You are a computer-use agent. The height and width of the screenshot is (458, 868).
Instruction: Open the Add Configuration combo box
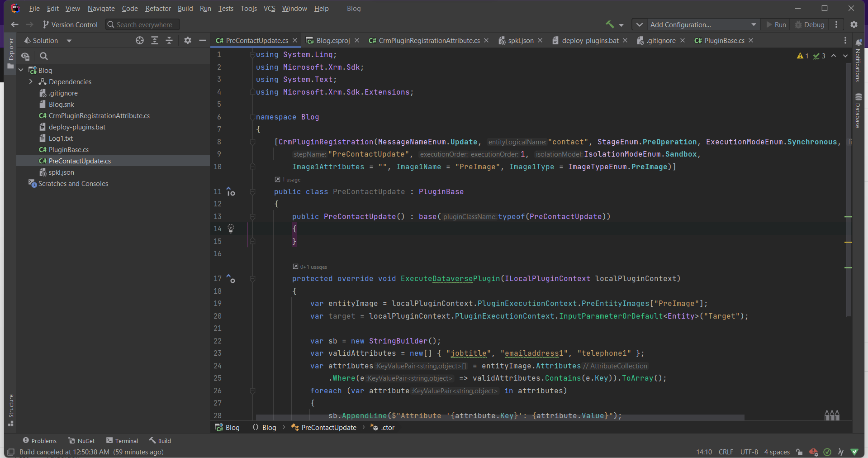pos(703,24)
